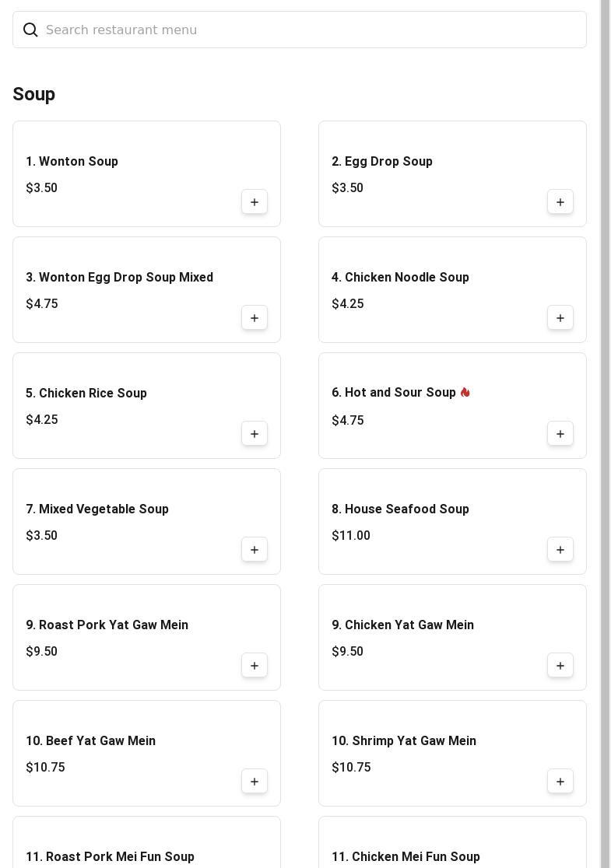Open the House Seafood Soup item title

tap(400, 509)
